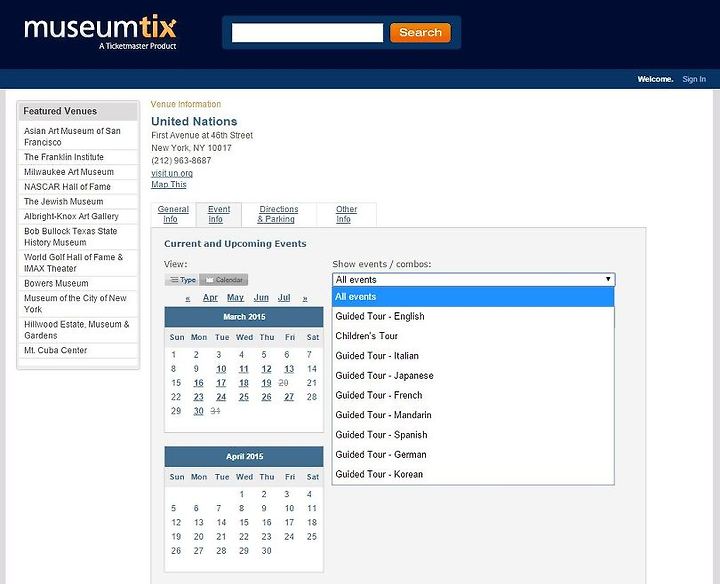This screenshot has height=584, width=720.
Task: Click the Map This link
Action: point(169,184)
